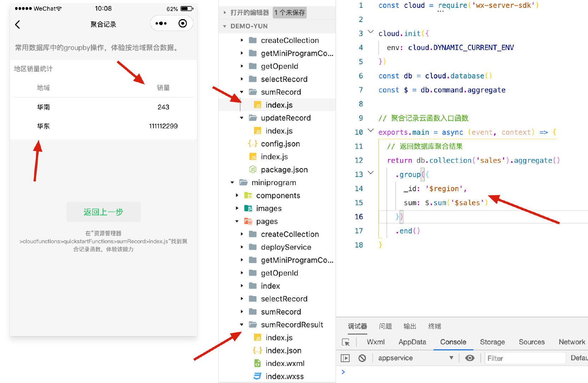Click line number 16 in the editor gutter

click(359, 217)
